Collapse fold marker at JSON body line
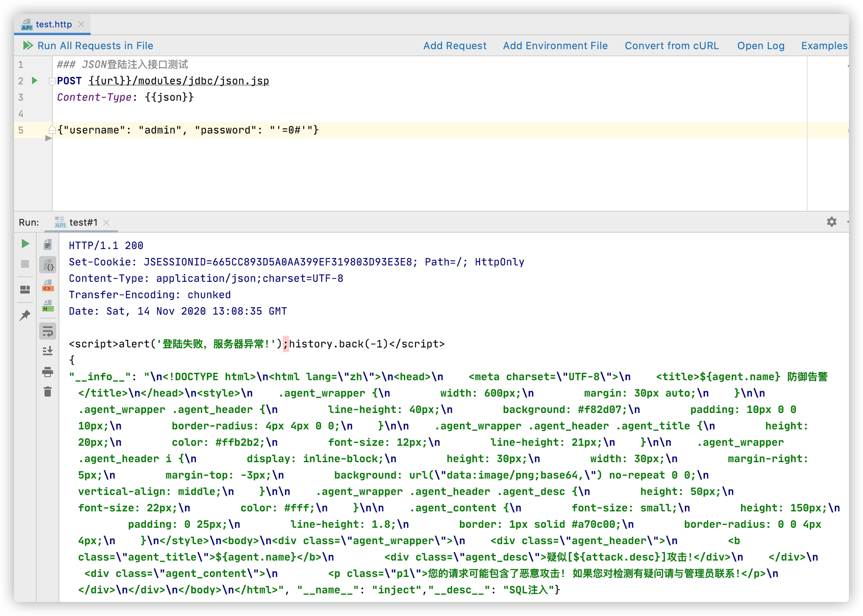 52,130
